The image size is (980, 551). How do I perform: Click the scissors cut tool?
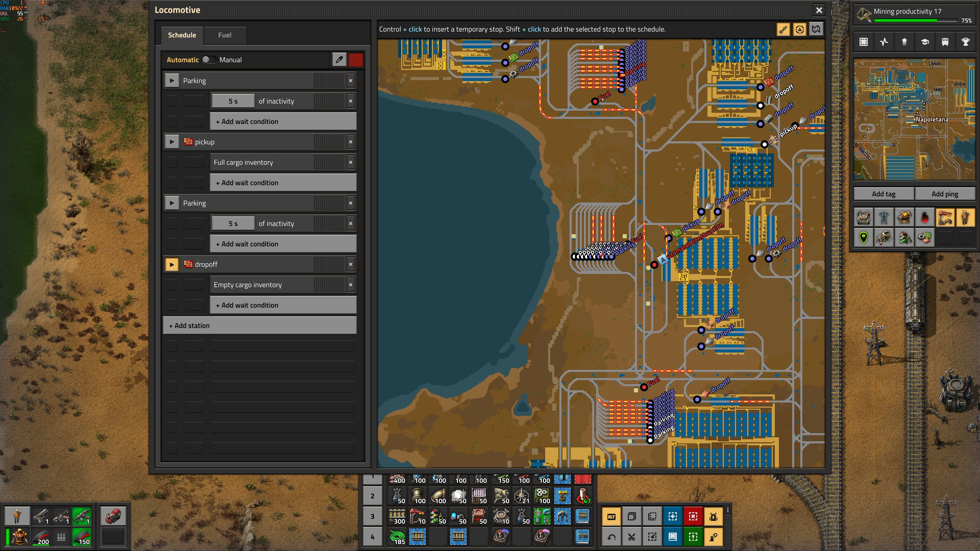click(632, 536)
